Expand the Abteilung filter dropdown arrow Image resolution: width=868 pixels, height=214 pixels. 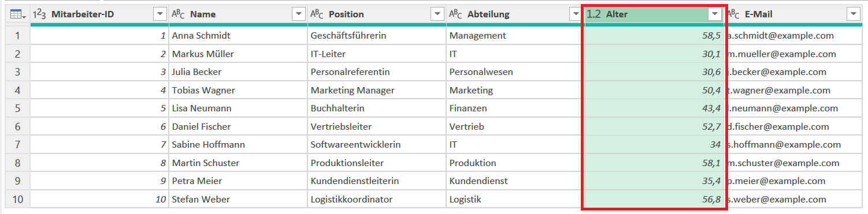pos(576,14)
